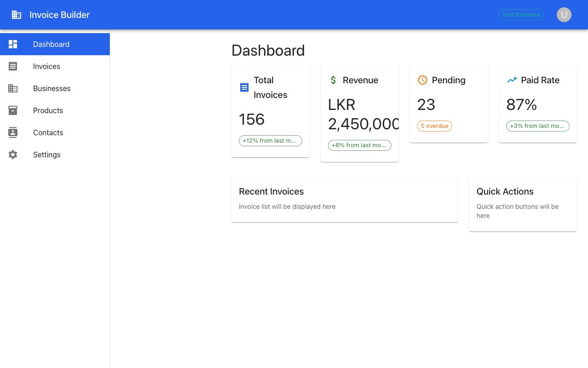This screenshot has height=368, width=588.
Task: Switch to the Settings section
Action: tap(46, 155)
